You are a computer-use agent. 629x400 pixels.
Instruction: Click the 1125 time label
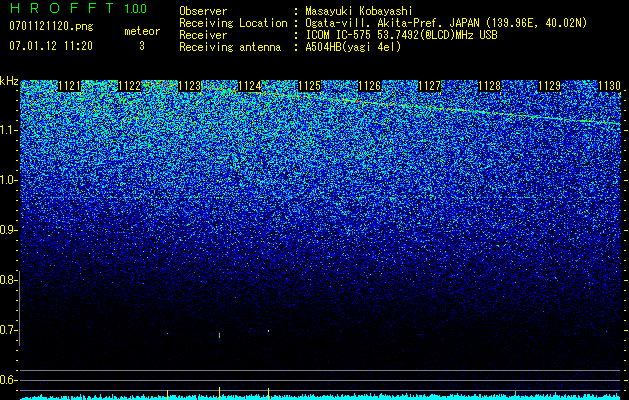point(310,86)
